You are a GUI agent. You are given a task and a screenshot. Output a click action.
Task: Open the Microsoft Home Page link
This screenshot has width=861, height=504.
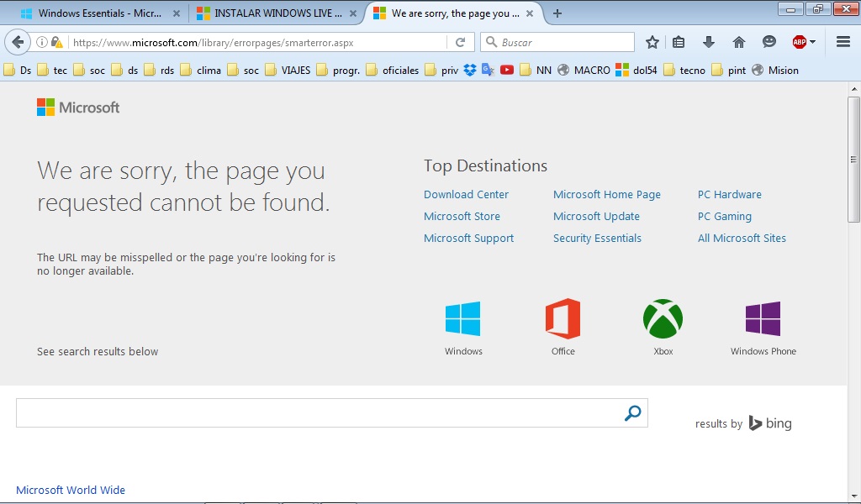607,194
